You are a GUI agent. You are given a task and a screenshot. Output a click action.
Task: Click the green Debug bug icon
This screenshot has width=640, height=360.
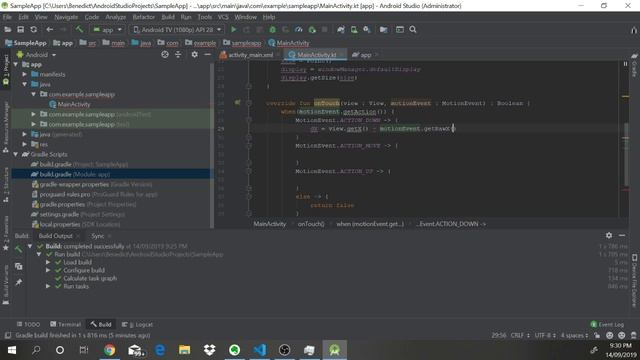[273, 29]
